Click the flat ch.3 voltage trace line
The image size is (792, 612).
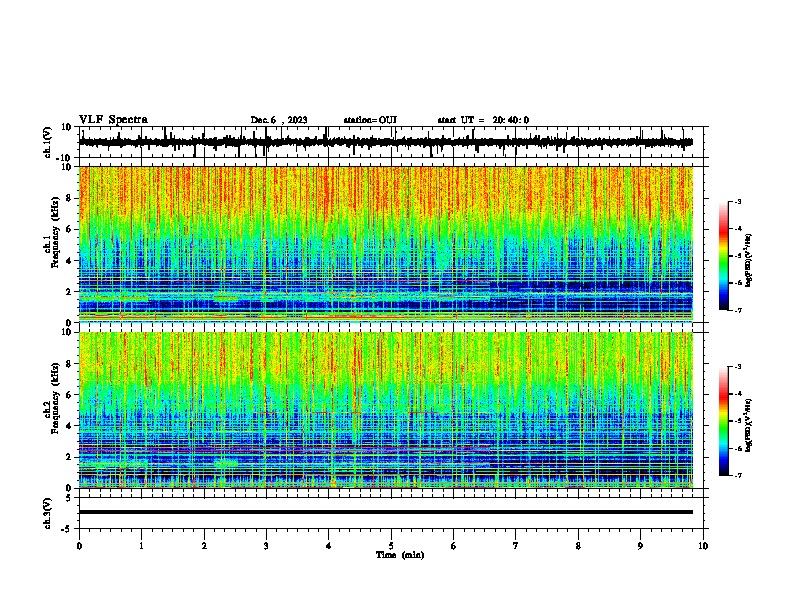click(x=386, y=512)
